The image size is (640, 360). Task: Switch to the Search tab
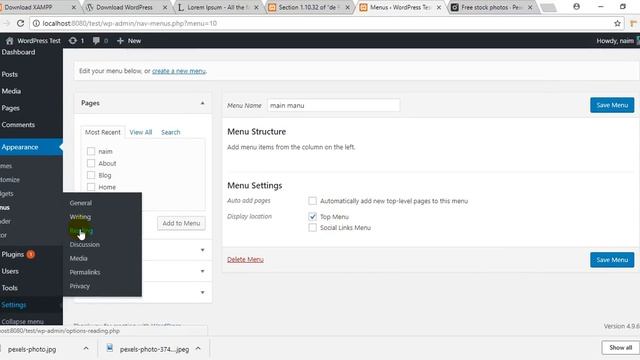pyautogui.click(x=171, y=132)
